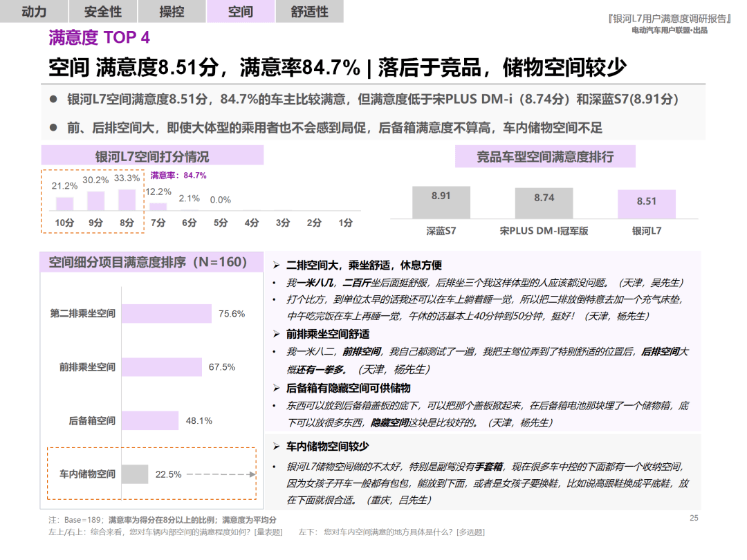747x560 pixels.
Task: Click the 前排乘坐空间舒适 heading
Action: point(328,335)
